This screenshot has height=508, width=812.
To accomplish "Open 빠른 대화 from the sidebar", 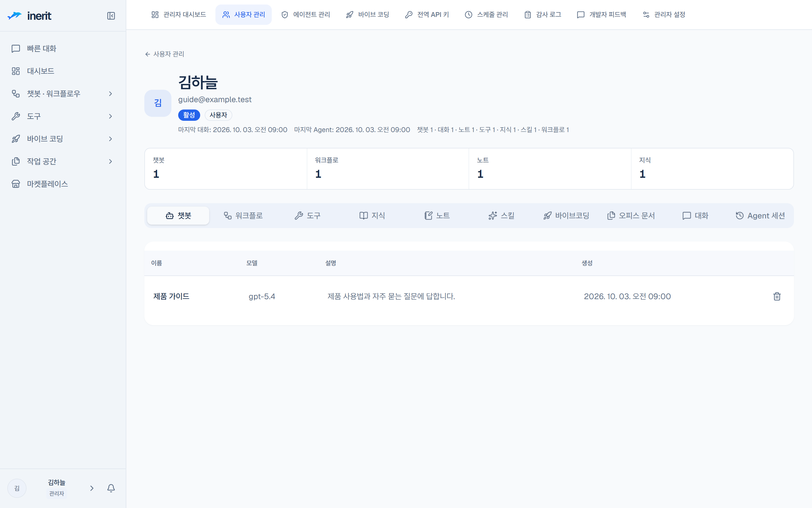I will coord(63,49).
